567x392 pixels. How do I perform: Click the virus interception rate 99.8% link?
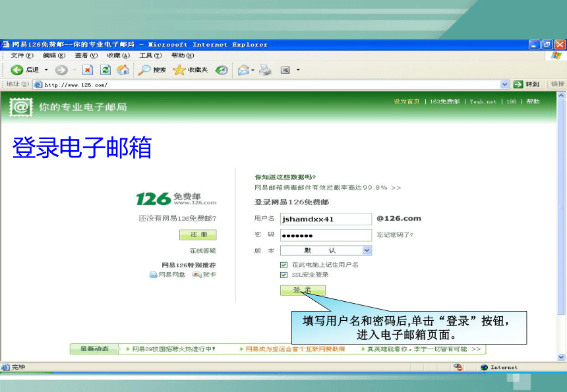tap(328, 188)
